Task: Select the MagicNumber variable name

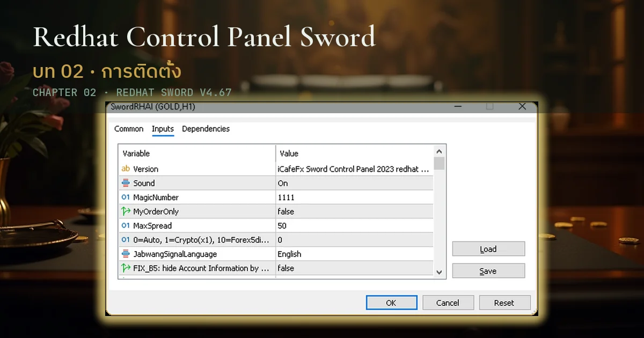Action: click(x=156, y=197)
